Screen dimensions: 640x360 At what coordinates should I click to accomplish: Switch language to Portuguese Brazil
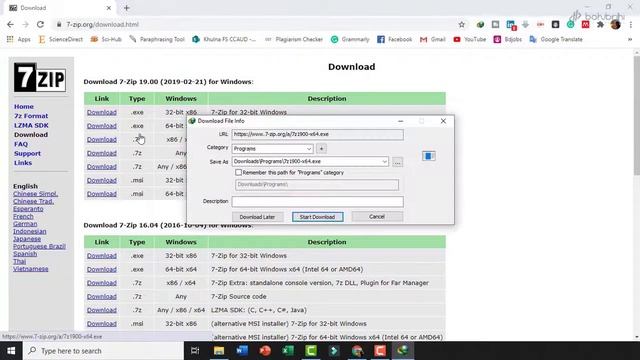(39, 247)
